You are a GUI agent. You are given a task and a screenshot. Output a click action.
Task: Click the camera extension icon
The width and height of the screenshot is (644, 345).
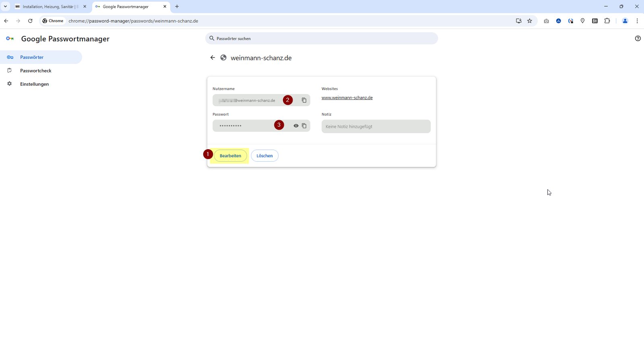pos(546,21)
